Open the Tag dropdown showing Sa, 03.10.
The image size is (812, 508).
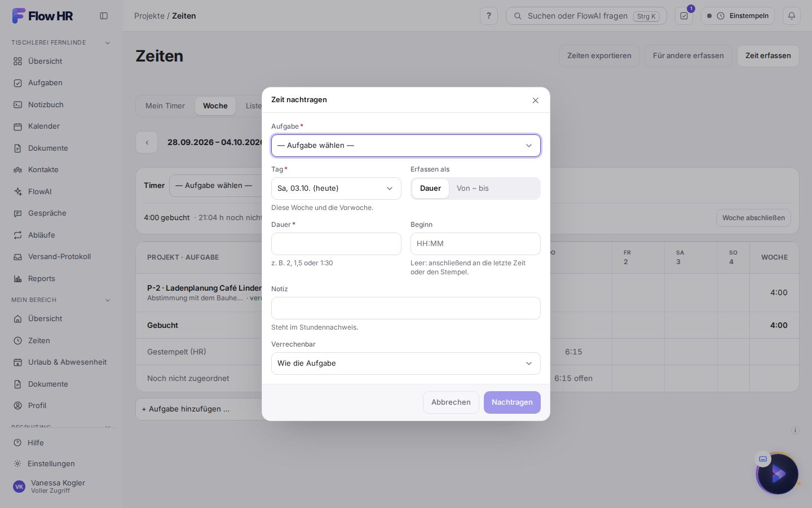pos(336,189)
